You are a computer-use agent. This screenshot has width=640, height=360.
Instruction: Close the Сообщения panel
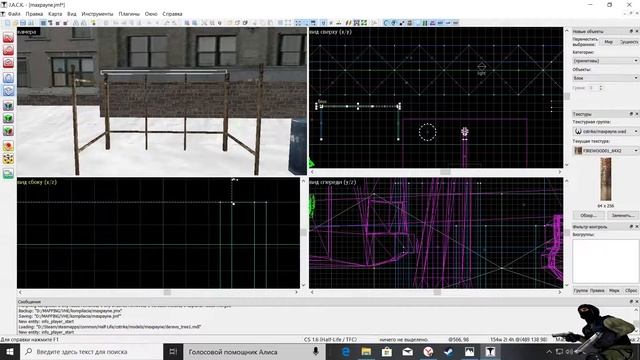(636, 302)
